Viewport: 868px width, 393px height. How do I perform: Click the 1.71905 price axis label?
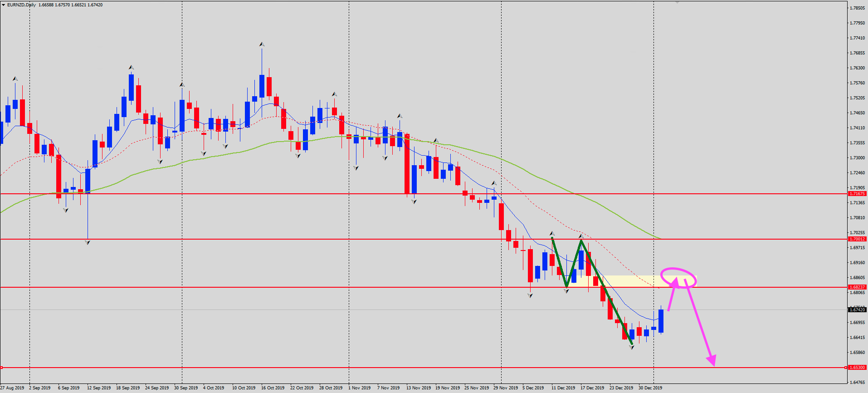coord(857,188)
